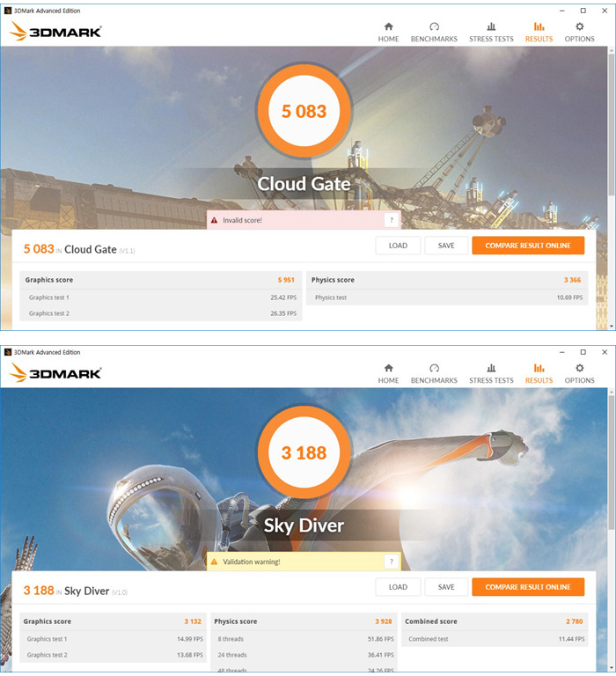
Task: Select Results tab in Sky Diver window
Action: click(539, 374)
